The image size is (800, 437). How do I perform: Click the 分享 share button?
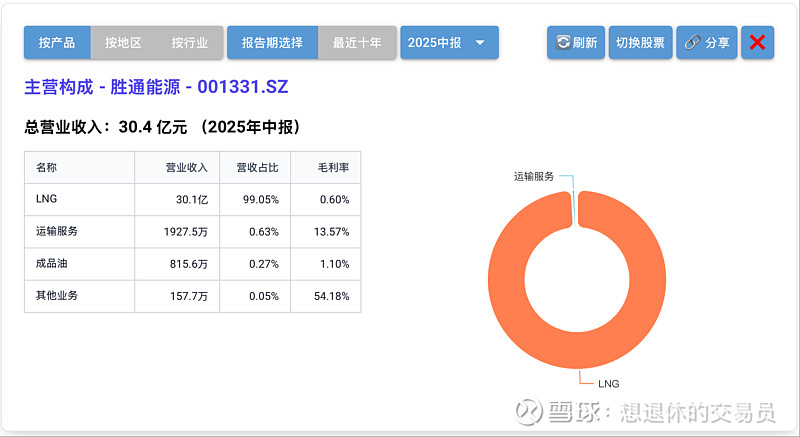coord(707,42)
